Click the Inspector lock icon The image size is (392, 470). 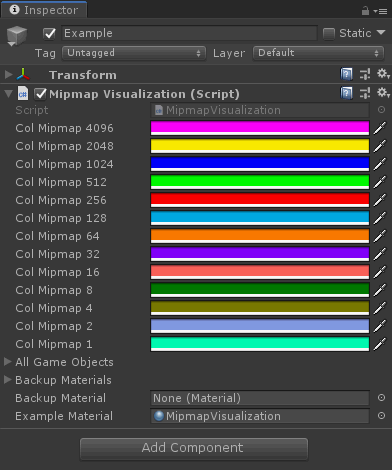tap(365, 11)
